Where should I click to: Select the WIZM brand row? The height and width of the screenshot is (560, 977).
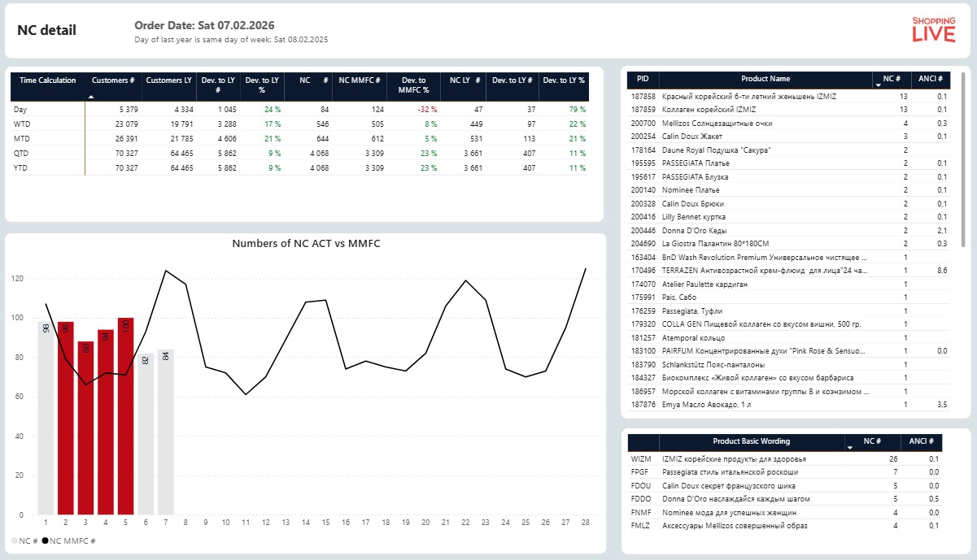coord(786,459)
